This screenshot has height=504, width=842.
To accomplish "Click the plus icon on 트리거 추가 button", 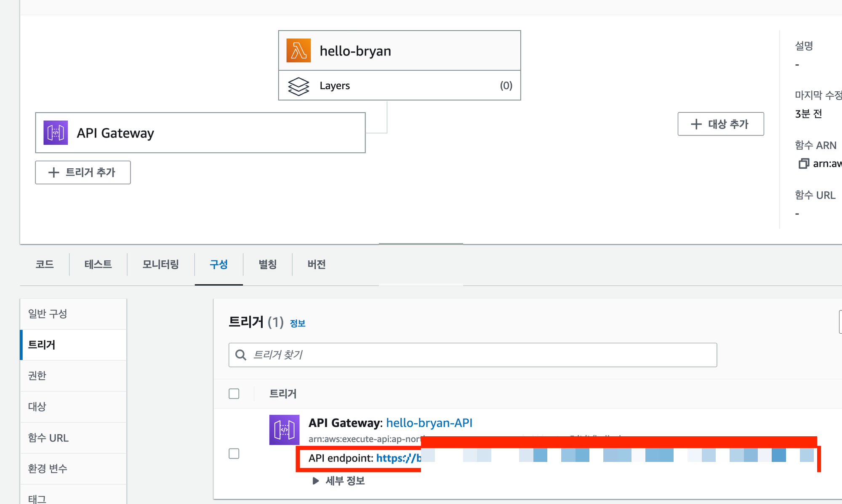I will 53,172.
